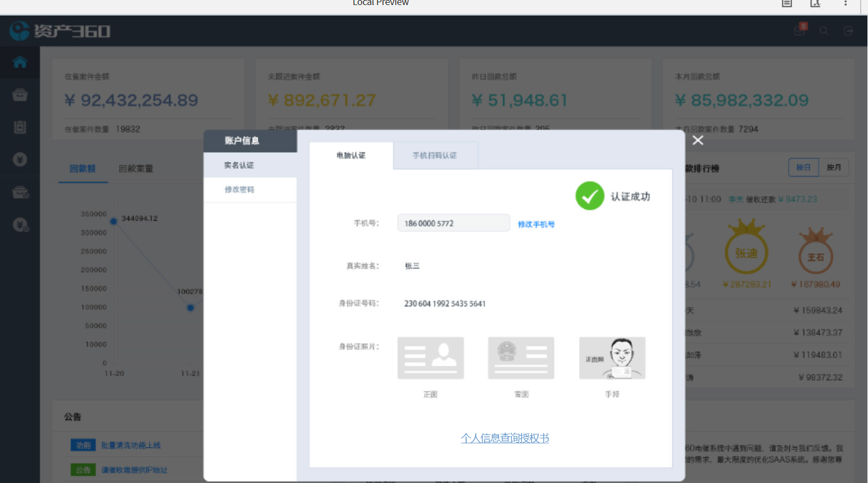Switch to 电脑认证 tab
The height and width of the screenshot is (483, 868).
tap(351, 155)
